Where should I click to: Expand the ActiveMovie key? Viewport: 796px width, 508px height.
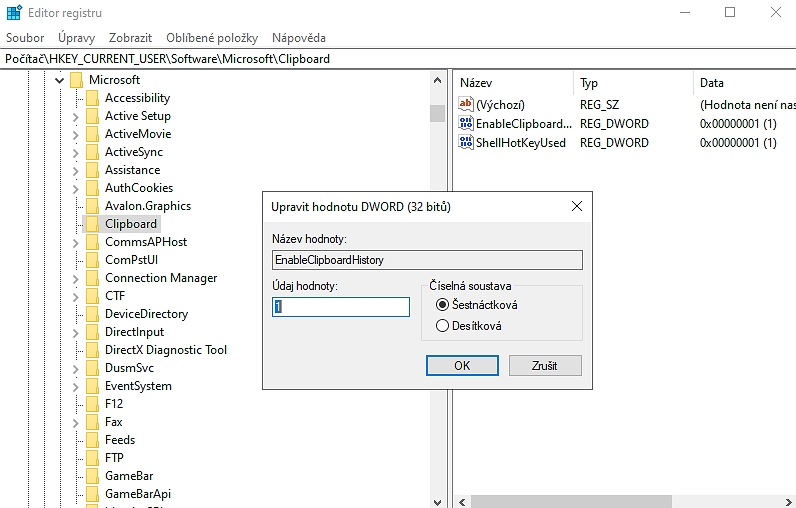point(76,134)
